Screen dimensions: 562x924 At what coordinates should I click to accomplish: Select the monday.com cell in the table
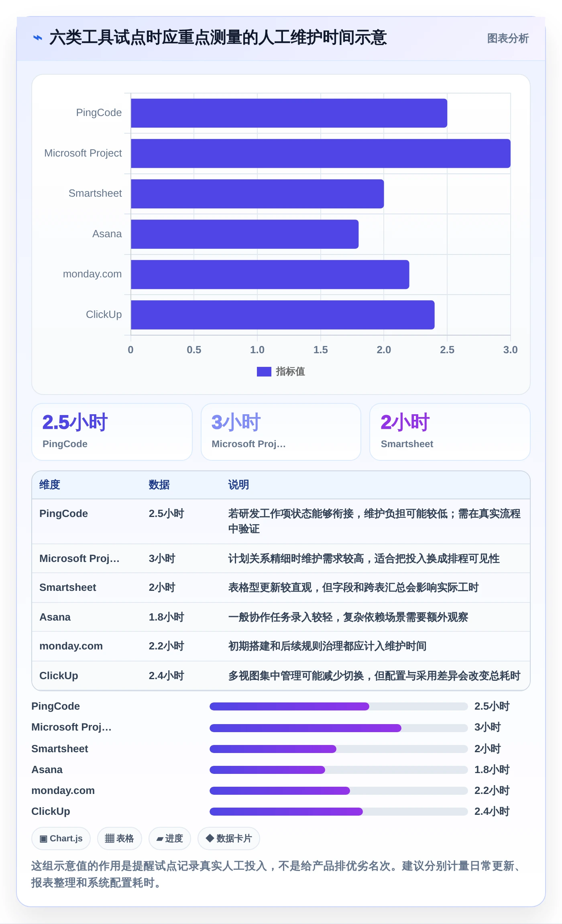pos(71,646)
